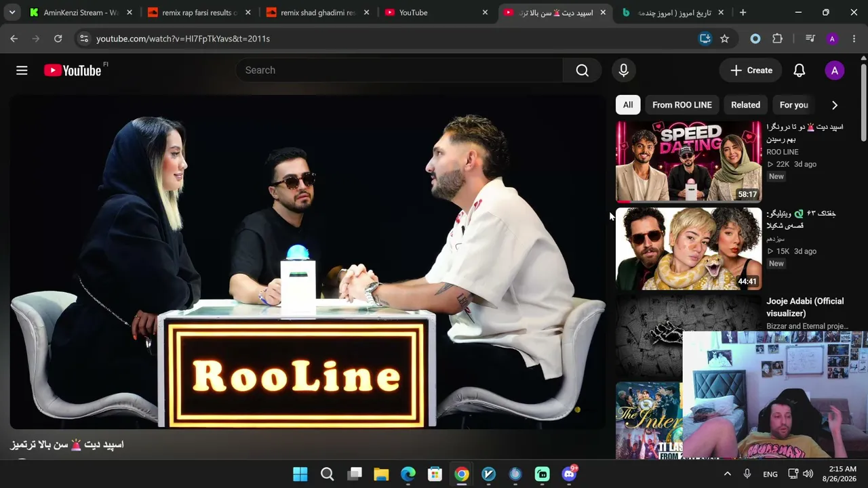Select the For you filter chip
The width and height of the screenshot is (868, 488).
pyautogui.click(x=794, y=105)
